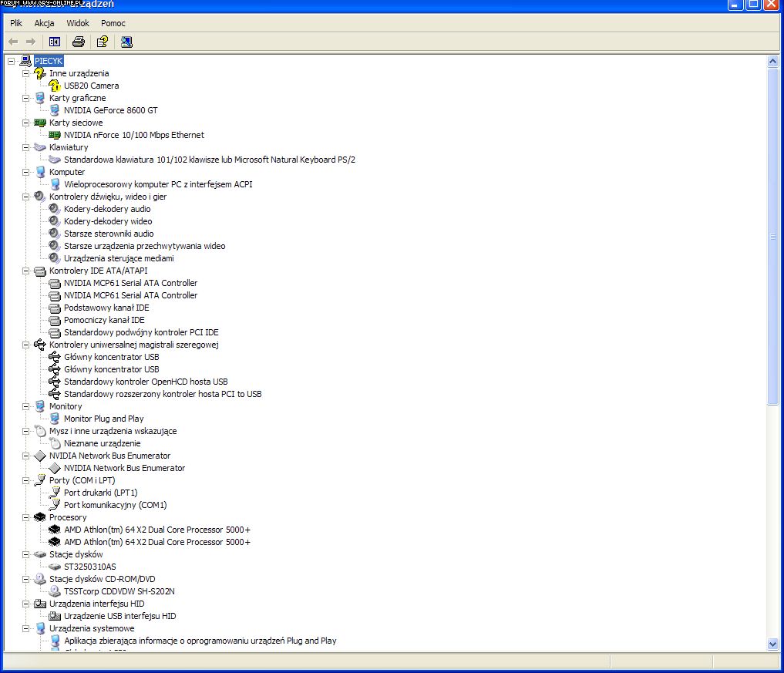Viewport: 784px width, 673px height.
Task: Collapse the Porty (COM i LPT) category
Action: [x=25, y=480]
